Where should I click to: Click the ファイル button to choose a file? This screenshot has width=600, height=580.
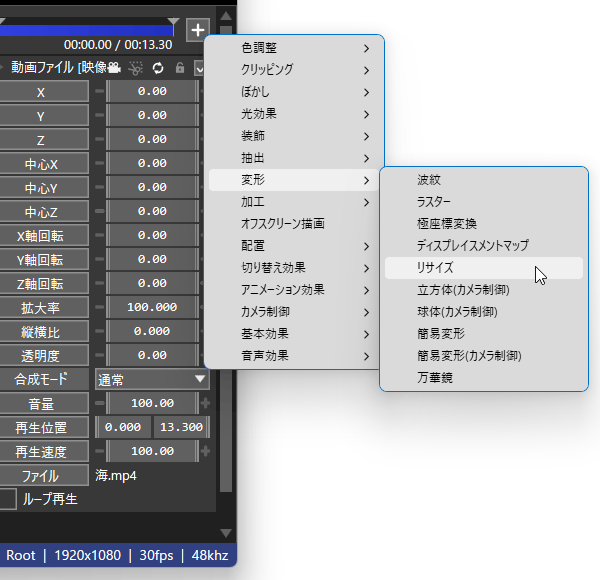pos(44,476)
